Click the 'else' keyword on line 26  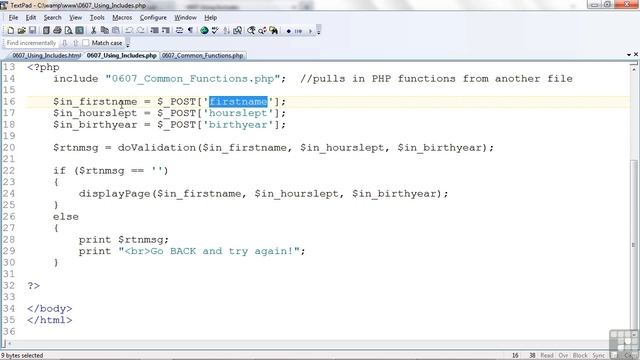[66, 217]
